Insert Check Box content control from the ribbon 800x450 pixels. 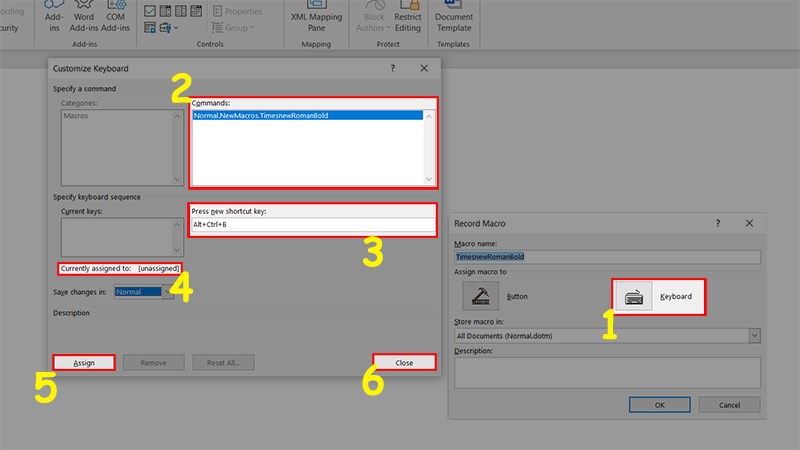pos(149,12)
